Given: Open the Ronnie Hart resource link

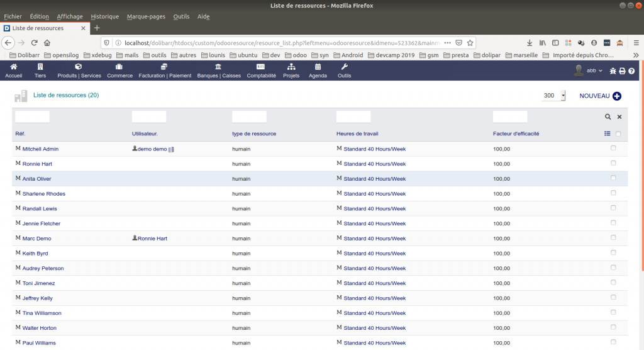Looking at the screenshot, I should (x=37, y=164).
